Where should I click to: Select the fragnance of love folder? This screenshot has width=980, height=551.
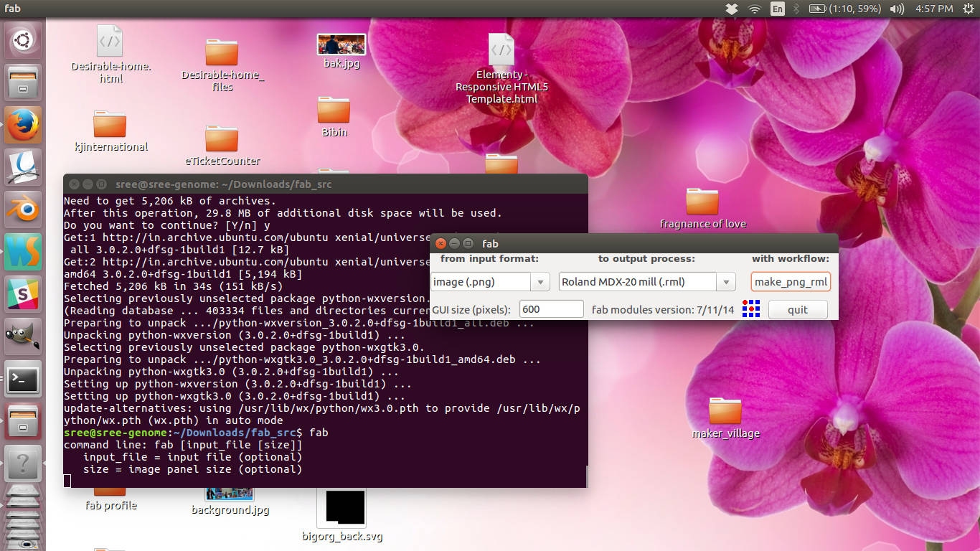pyautogui.click(x=702, y=208)
